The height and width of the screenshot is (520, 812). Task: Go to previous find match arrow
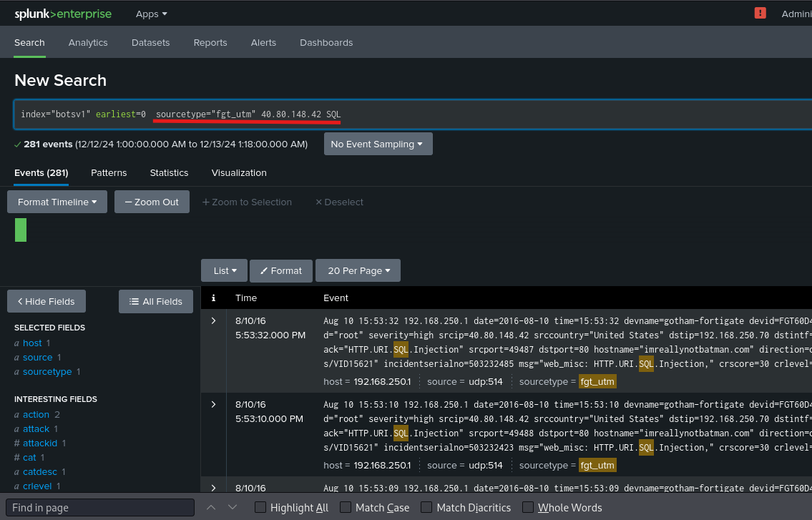pos(211,508)
